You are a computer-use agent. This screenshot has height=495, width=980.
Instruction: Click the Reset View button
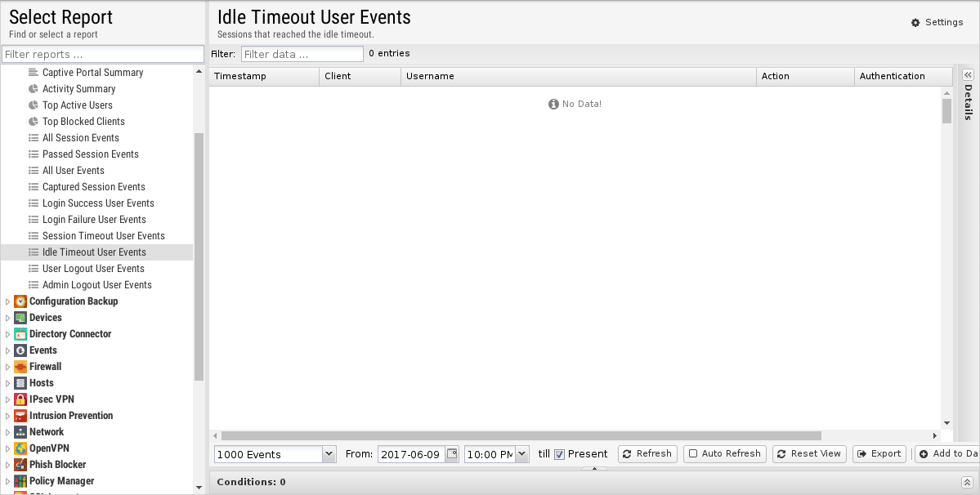tap(809, 454)
